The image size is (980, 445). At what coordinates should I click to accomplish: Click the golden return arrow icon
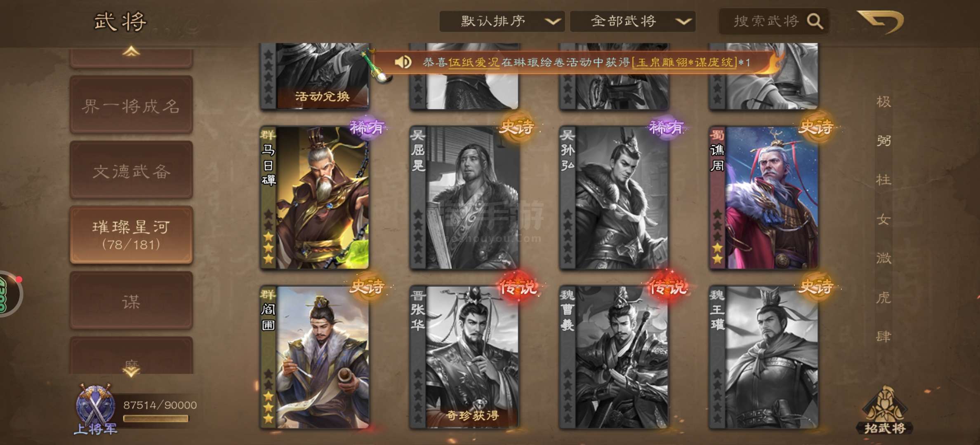881,21
